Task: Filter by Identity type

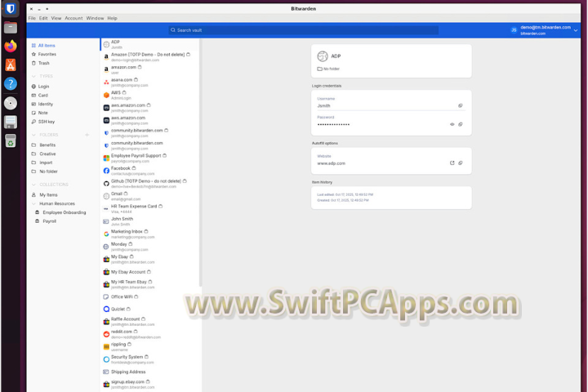Action: click(x=42, y=104)
